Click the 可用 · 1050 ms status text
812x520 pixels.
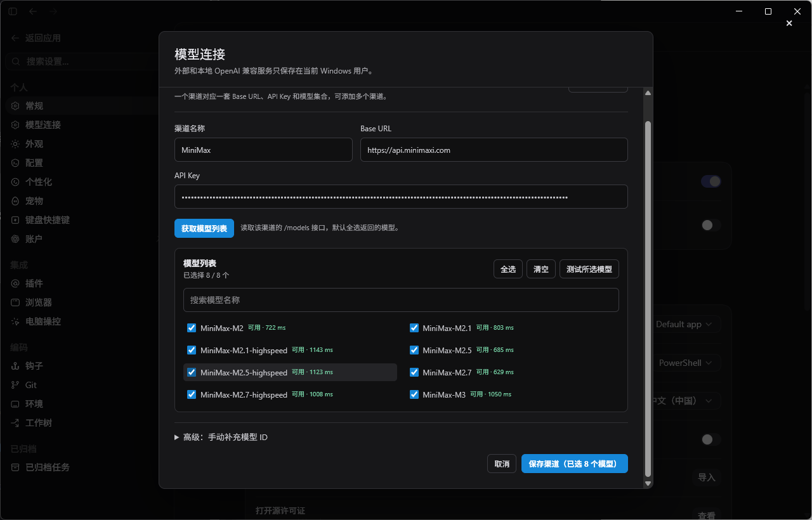pos(490,394)
